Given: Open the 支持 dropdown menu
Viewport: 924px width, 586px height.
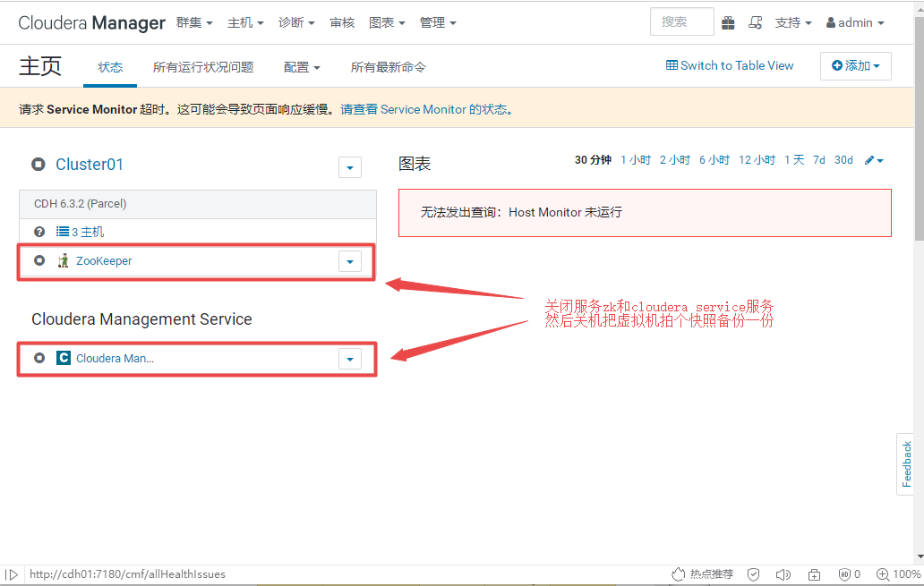Looking at the screenshot, I should click(793, 23).
